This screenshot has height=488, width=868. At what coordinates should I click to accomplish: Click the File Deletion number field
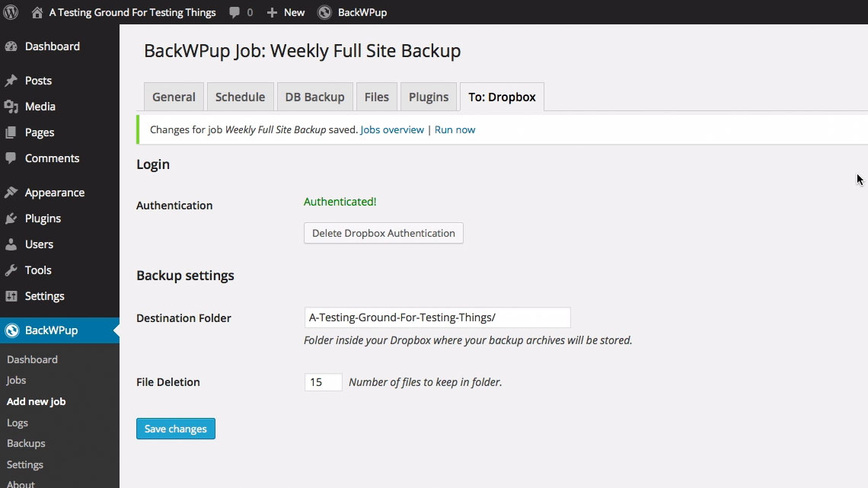pos(324,382)
